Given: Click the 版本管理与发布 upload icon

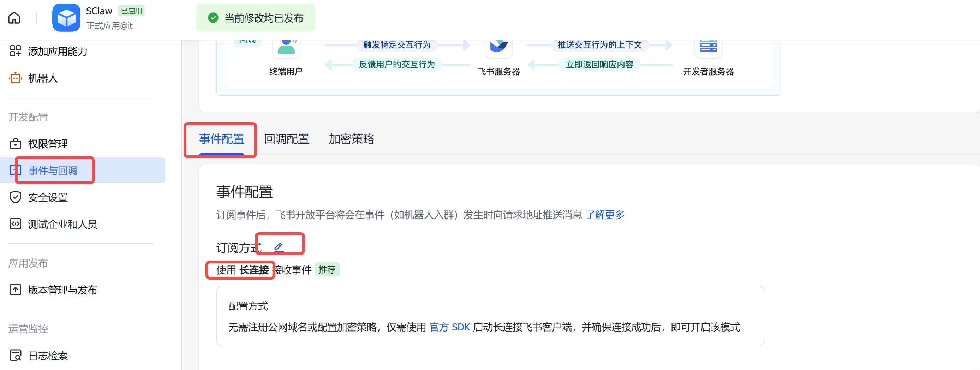Looking at the screenshot, I should tap(15, 290).
